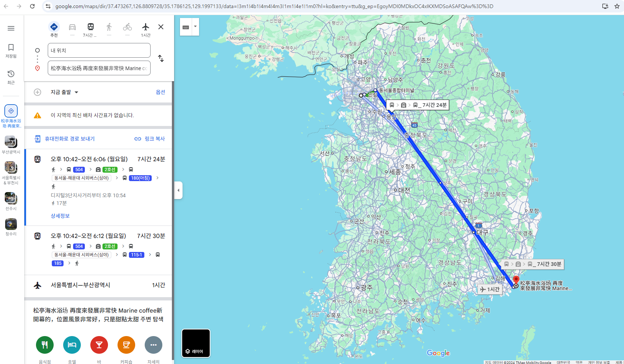This screenshot has height=364, width=624.
Task: Search nearby coffee shops (커피숍)
Action: pyautogui.click(x=126, y=345)
